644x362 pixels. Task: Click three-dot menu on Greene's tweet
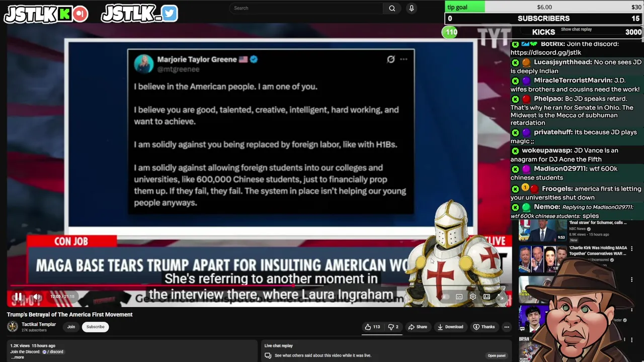pos(404,59)
